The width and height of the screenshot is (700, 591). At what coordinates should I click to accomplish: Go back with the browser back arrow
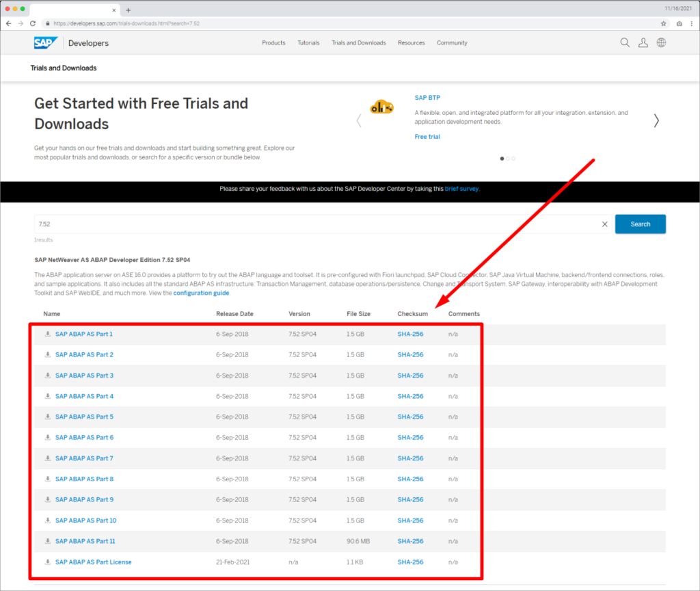8,23
